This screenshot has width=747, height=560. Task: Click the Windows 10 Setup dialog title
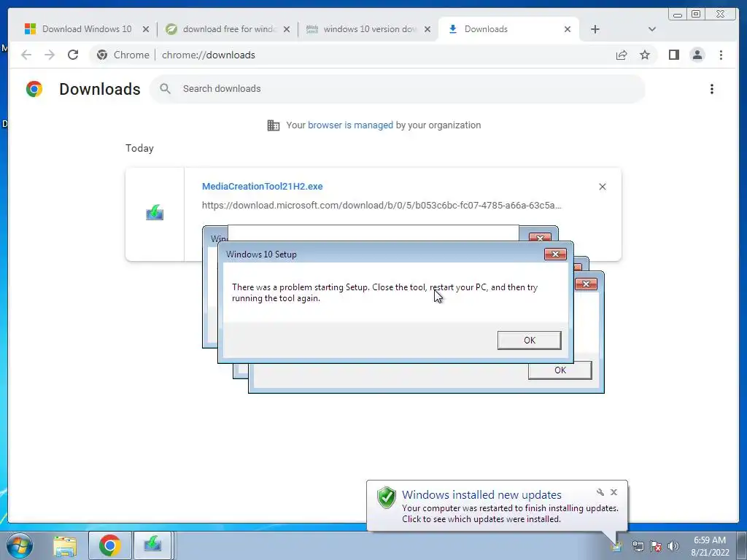coord(261,254)
